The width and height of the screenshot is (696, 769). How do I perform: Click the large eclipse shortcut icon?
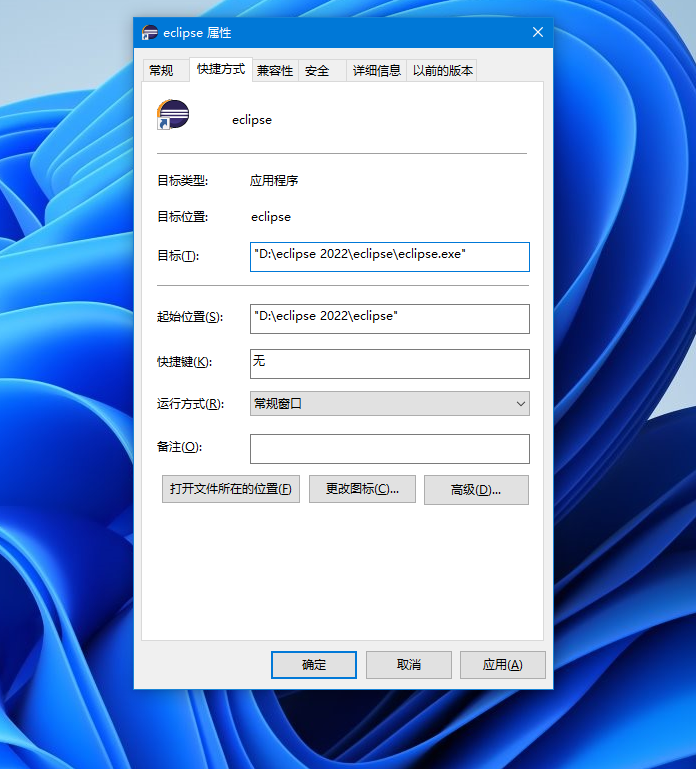tap(173, 115)
